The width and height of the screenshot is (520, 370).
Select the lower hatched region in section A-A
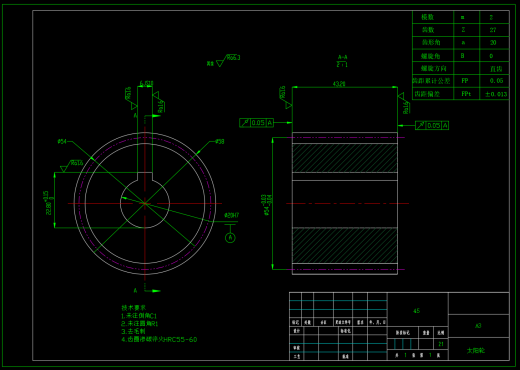click(345, 245)
